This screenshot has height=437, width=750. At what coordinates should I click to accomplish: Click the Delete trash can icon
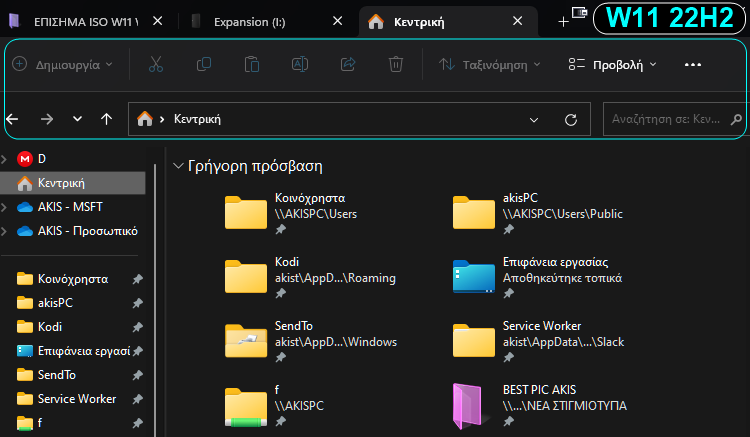point(396,64)
